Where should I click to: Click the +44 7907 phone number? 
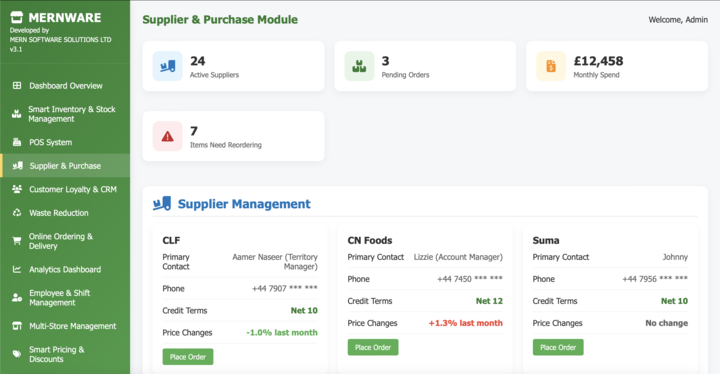tap(285, 288)
